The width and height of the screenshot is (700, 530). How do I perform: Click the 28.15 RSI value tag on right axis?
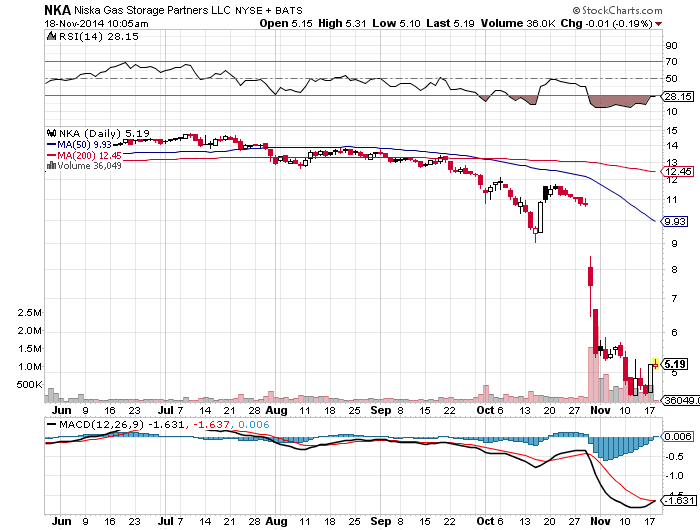(678, 96)
